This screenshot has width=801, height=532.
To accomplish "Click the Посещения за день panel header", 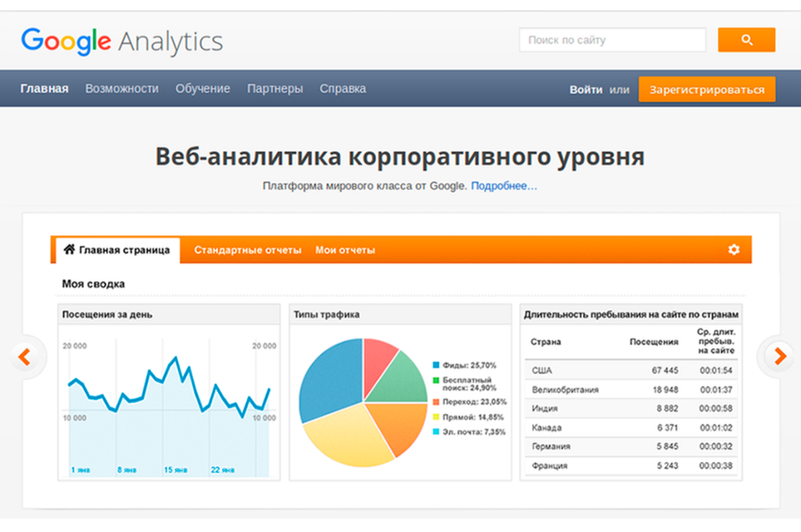I will click(x=169, y=315).
